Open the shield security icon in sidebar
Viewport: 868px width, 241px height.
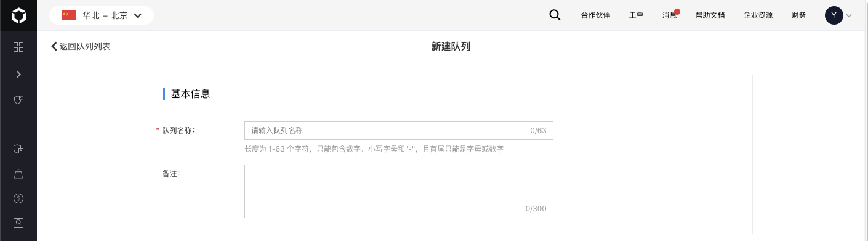pos(18,99)
